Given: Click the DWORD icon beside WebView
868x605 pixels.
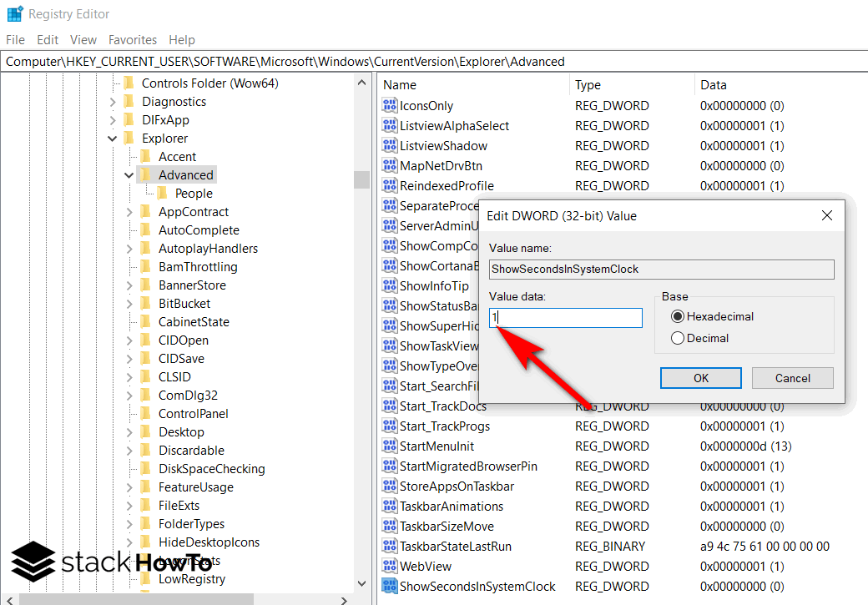Looking at the screenshot, I should point(389,566).
